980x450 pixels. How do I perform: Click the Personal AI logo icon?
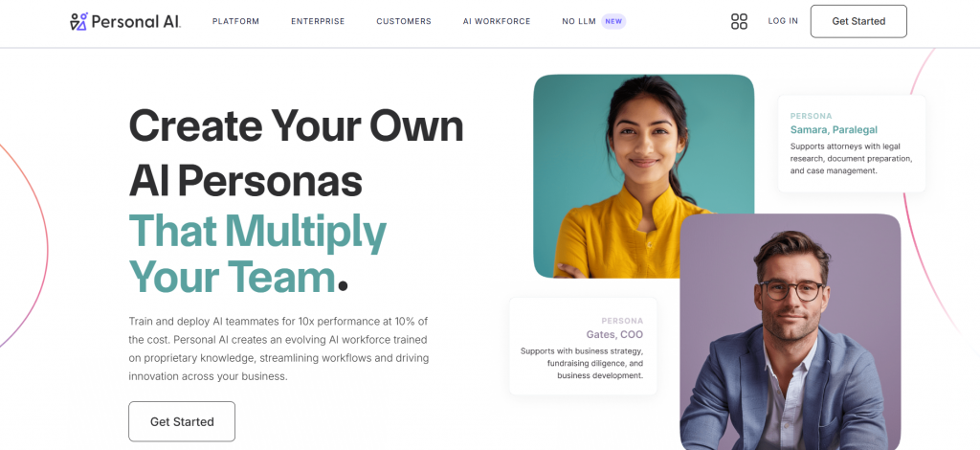point(78,21)
